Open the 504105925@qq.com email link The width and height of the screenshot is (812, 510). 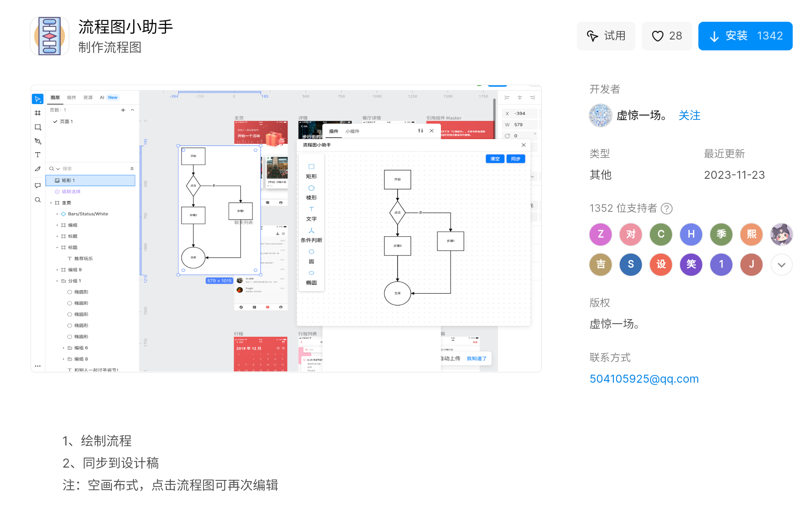pyautogui.click(x=644, y=379)
